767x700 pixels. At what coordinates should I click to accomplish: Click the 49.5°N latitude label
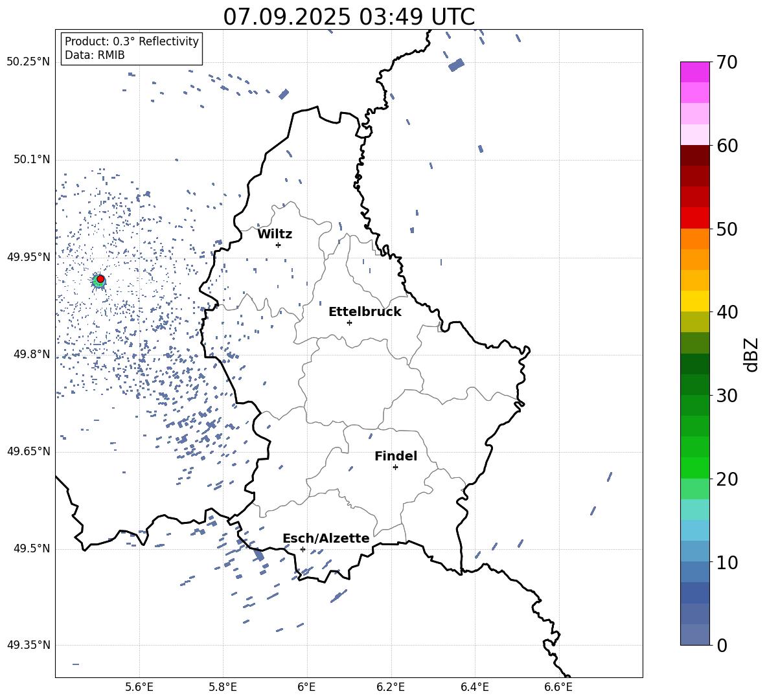[x=31, y=548]
